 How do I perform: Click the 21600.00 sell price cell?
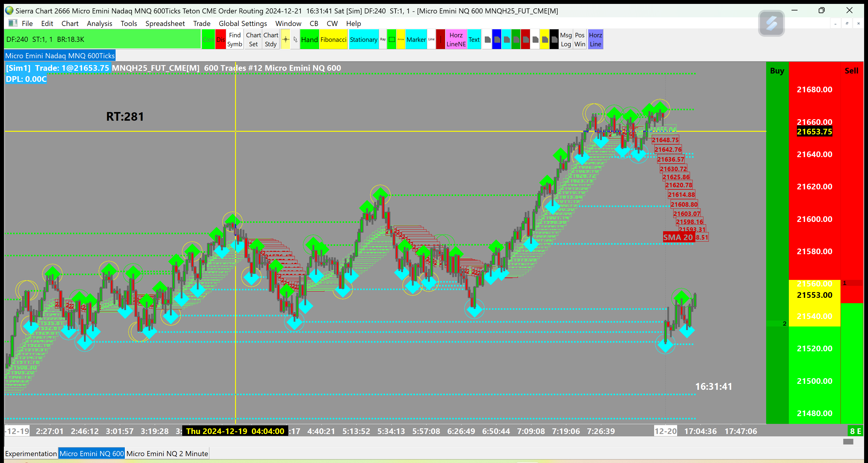[x=814, y=219]
